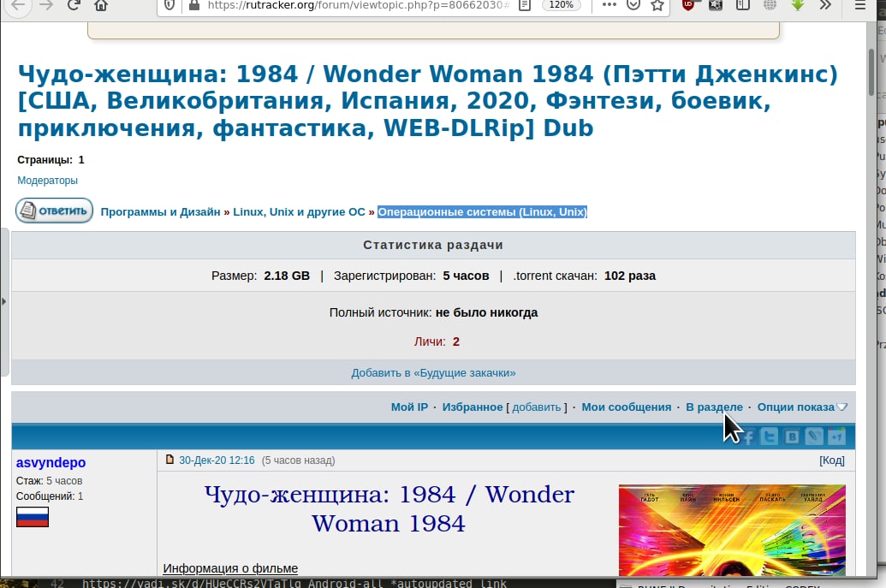Screen dimensions: 886x588
Task: Share the topic via VKontakte icon
Action: pos(792,437)
